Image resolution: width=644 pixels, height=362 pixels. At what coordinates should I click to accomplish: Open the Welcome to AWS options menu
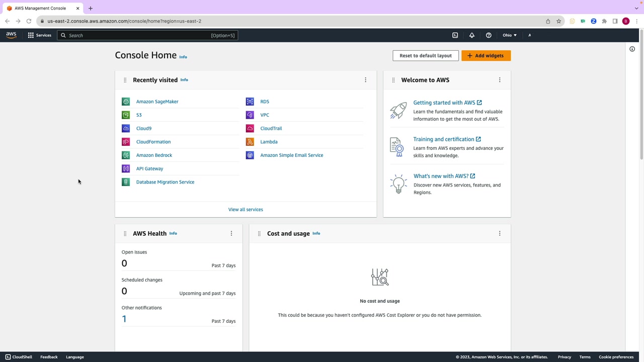pos(500,80)
